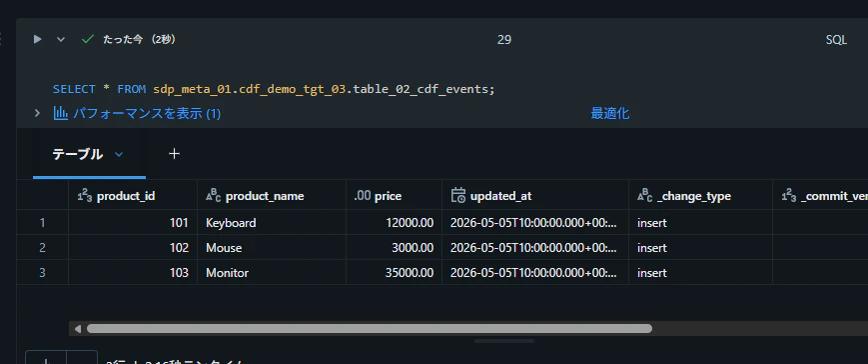This screenshot has height=364, width=868.
Task: Click the updated_at cell in the Keyboard row
Action: [x=535, y=223]
